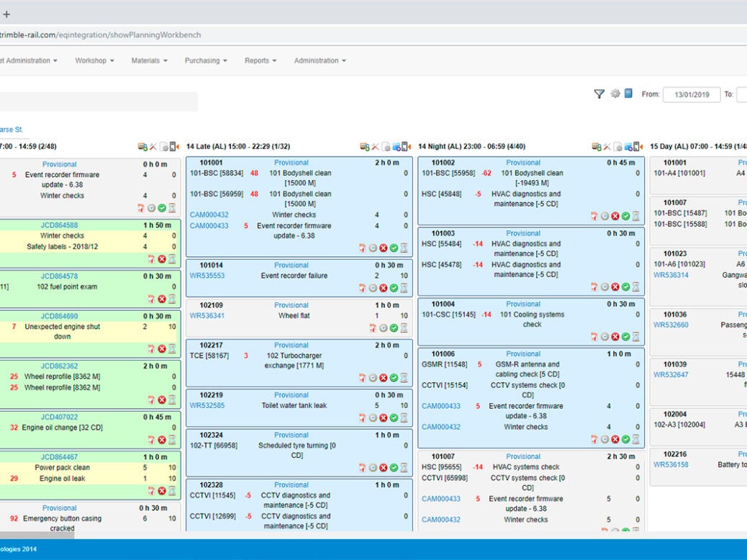747x560 pixels.
Task: Click the red cross on card 102217
Action: tap(384, 378)
